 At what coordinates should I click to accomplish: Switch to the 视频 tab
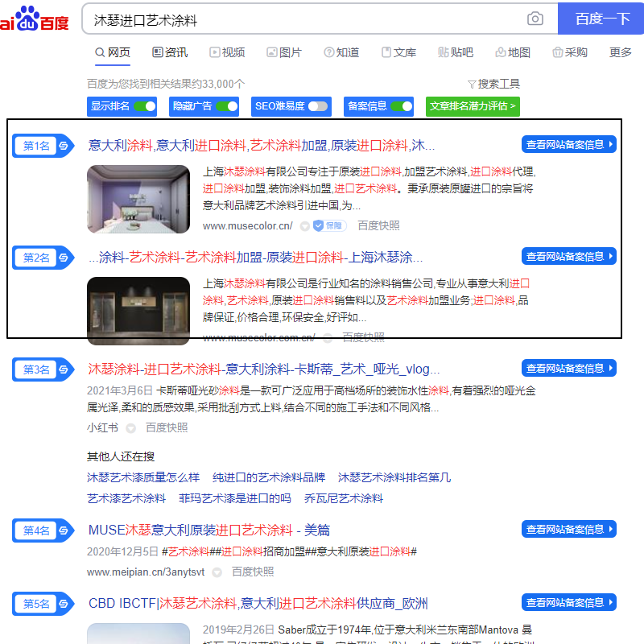227,52
